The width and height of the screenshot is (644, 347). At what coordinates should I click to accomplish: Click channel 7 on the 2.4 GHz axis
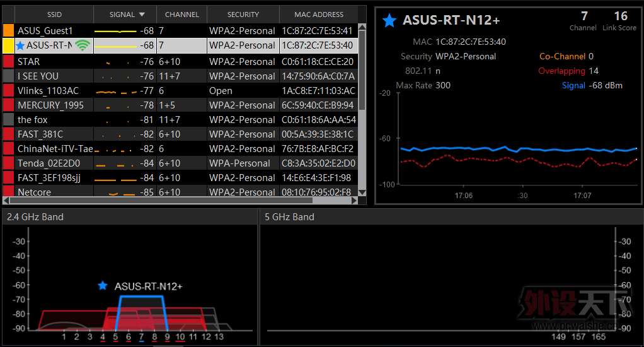coord(141,337)
